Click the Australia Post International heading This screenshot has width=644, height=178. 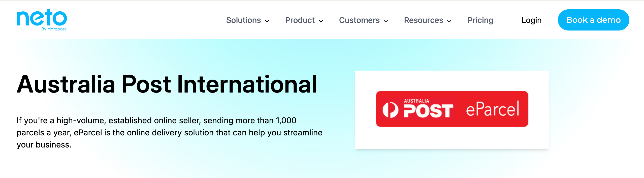pos(167,84)
